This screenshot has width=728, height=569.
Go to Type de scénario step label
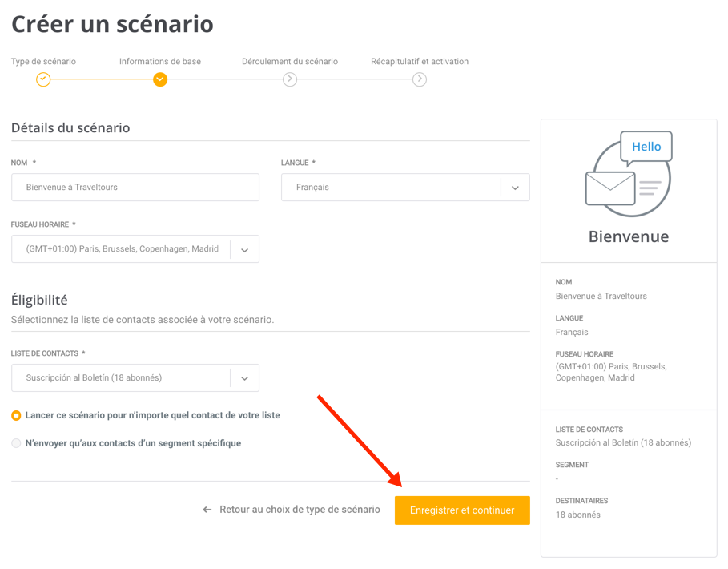[43, 62]
